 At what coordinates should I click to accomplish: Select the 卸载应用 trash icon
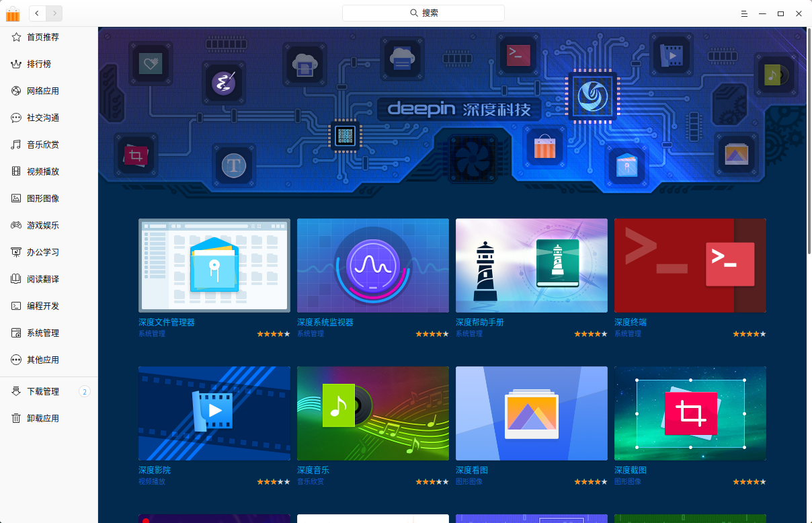[16, 418]
